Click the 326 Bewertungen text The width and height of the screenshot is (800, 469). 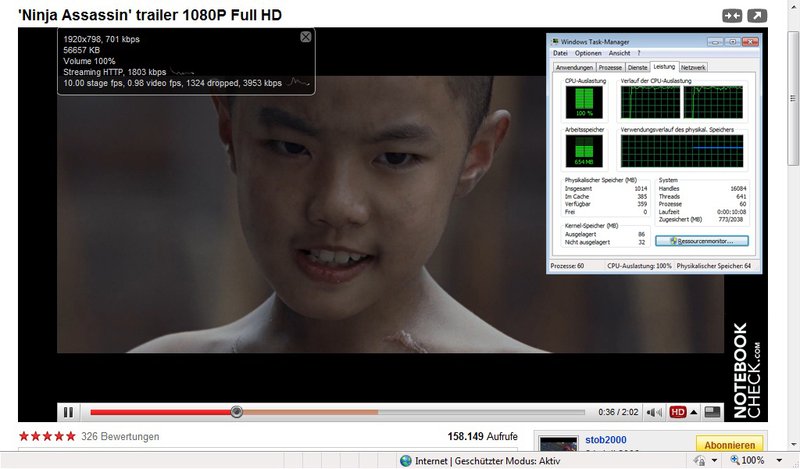point(120,437)
